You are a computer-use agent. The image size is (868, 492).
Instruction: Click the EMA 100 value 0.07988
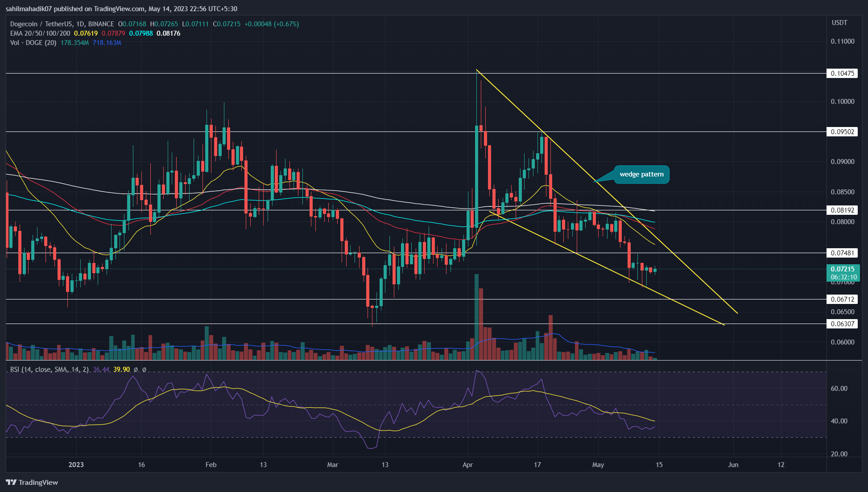point(141,33)
